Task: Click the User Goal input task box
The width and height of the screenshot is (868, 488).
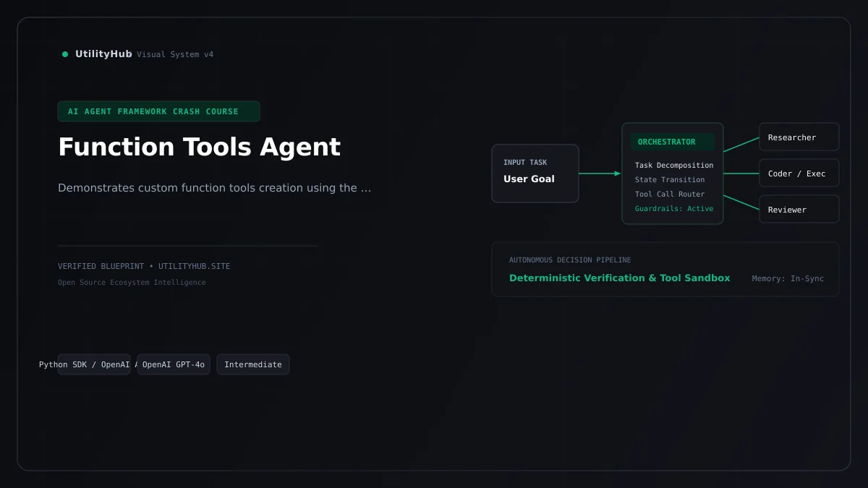Action: point(535,174)
